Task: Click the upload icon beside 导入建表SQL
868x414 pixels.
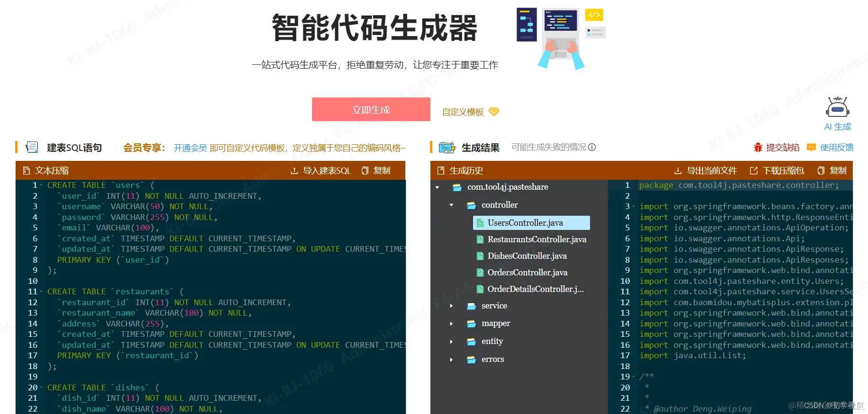Action: tap(294, 170)
